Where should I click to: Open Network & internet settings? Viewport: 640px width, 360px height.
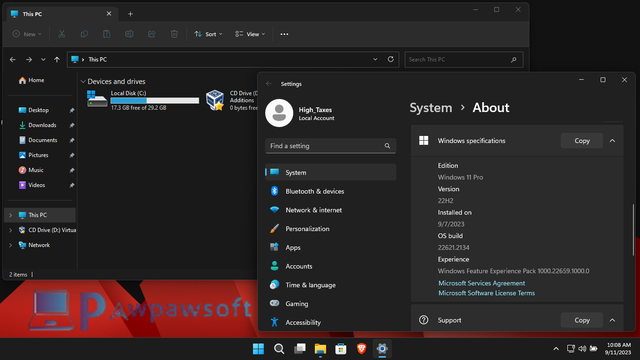[331, 210]
